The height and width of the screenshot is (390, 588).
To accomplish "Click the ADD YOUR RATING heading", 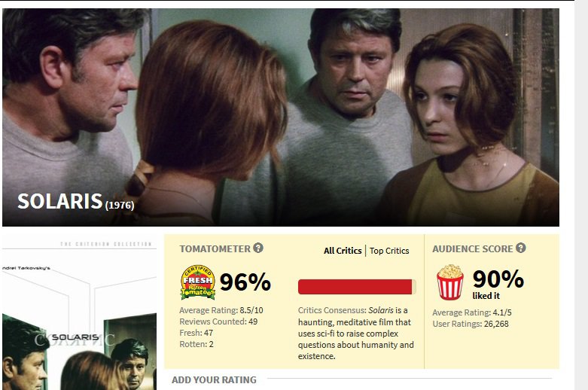I will [x=214, y=379].
